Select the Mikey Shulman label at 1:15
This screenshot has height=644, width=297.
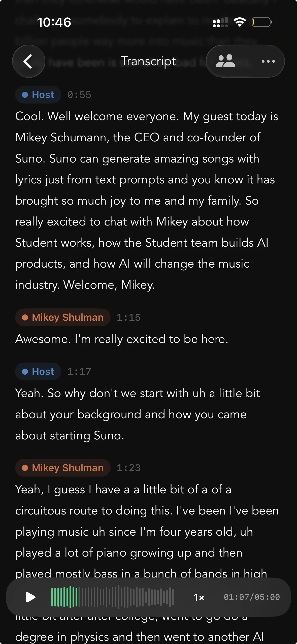point(63,317)
